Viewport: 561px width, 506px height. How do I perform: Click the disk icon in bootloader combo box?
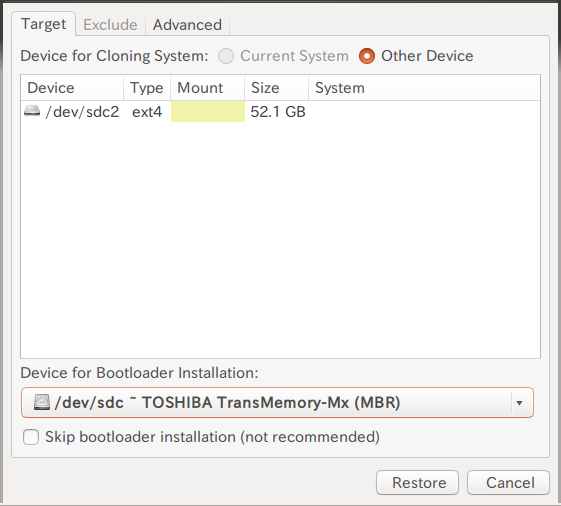[x=42, y=402]
